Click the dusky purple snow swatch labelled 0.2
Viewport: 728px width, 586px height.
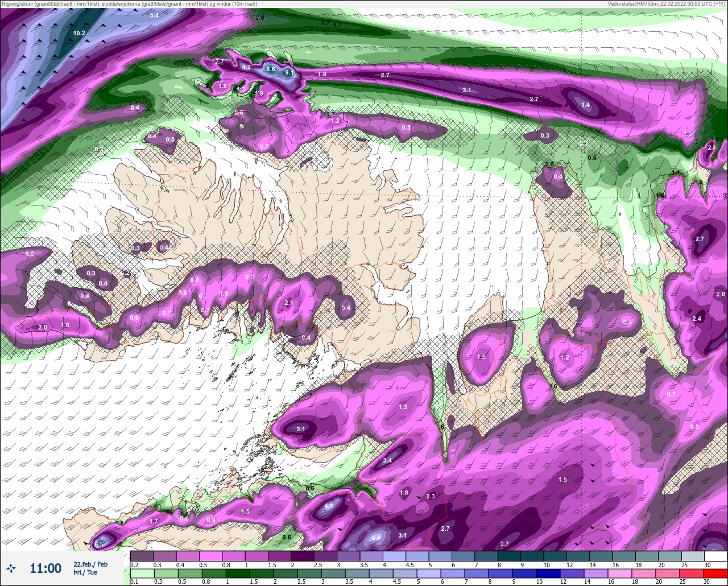tap(142, 556)
